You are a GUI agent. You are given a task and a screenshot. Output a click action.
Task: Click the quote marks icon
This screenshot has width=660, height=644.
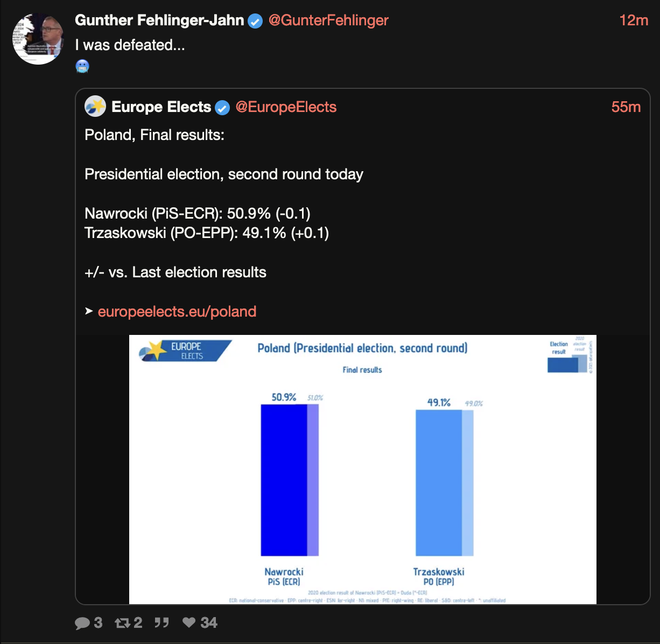tap(162, 623)
